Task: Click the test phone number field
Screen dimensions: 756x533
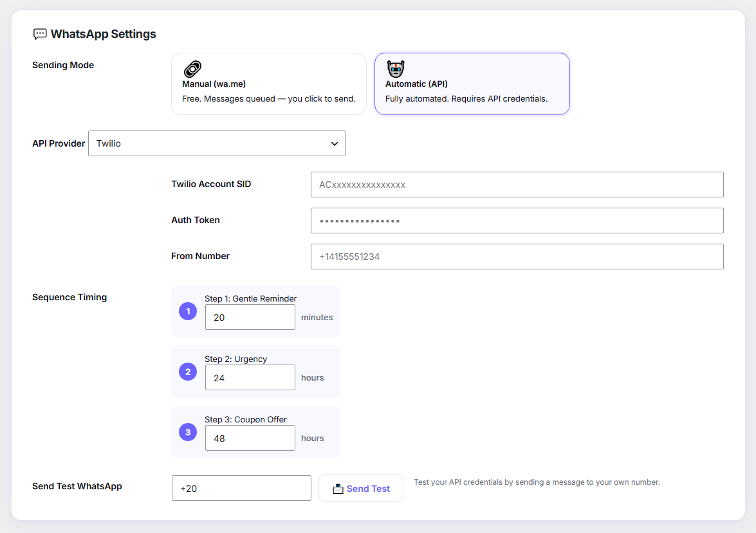Action: 241,488
